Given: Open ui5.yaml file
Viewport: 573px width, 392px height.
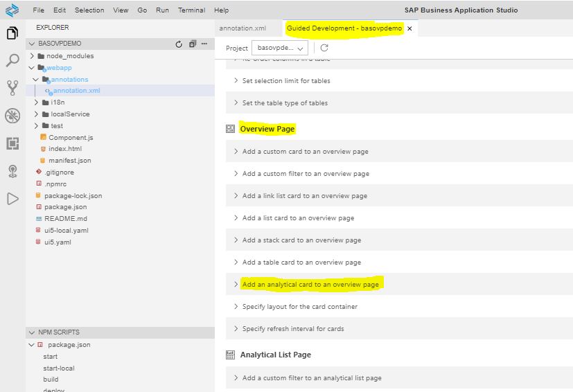Looking at the screenshot, I should 58,242.
